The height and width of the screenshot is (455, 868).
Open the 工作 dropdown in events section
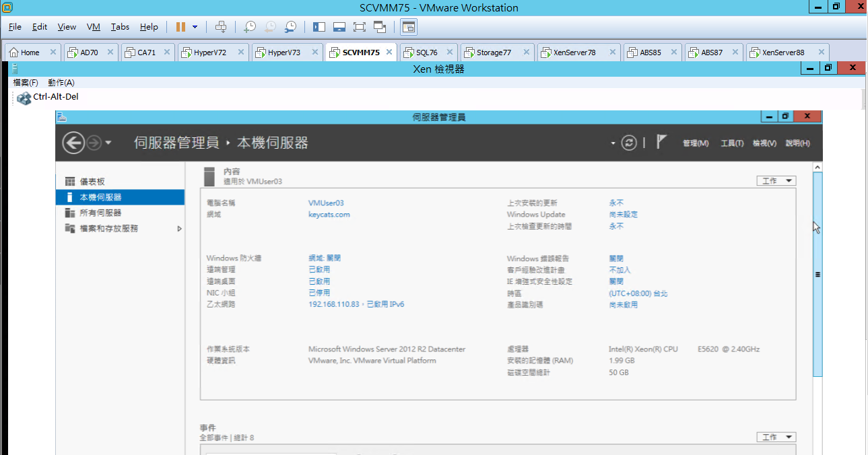[776, 437]
